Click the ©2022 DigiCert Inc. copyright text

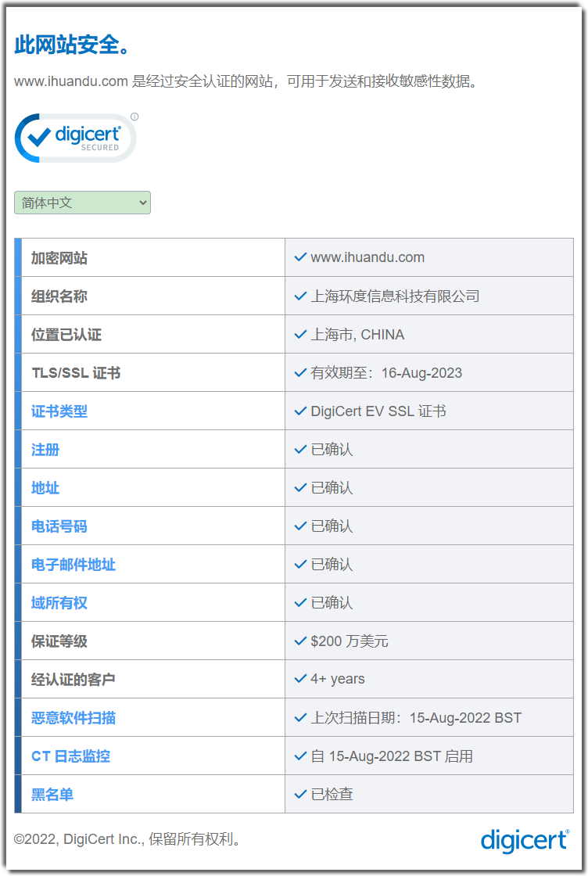click(x=127, y=839)
